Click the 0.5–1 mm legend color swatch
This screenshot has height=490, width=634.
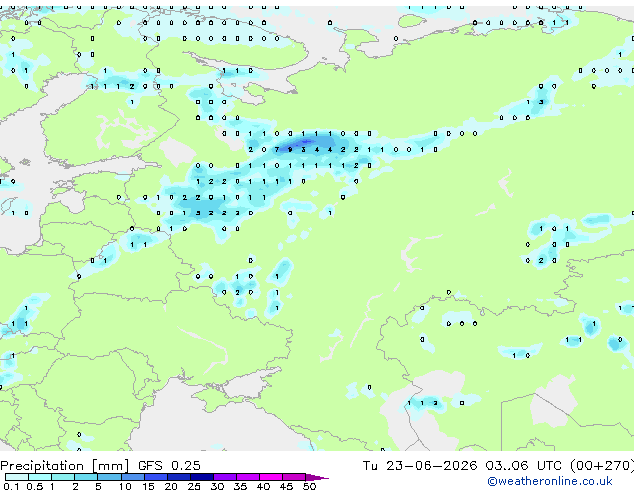pyautogui.click(x=40, y=477)
